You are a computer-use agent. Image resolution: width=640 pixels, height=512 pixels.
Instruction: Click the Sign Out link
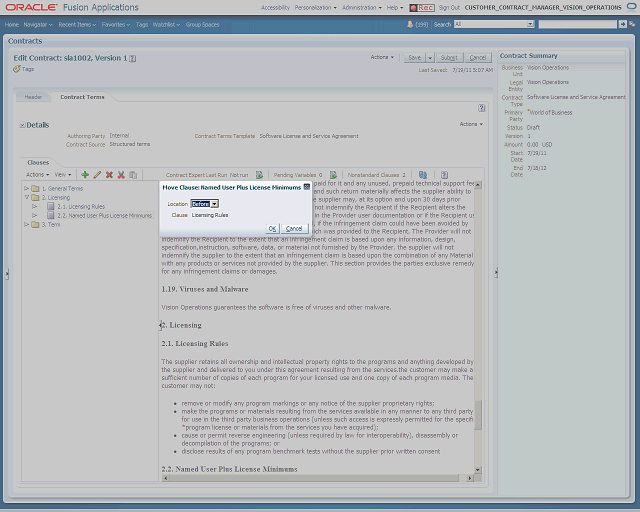[449, 8]
